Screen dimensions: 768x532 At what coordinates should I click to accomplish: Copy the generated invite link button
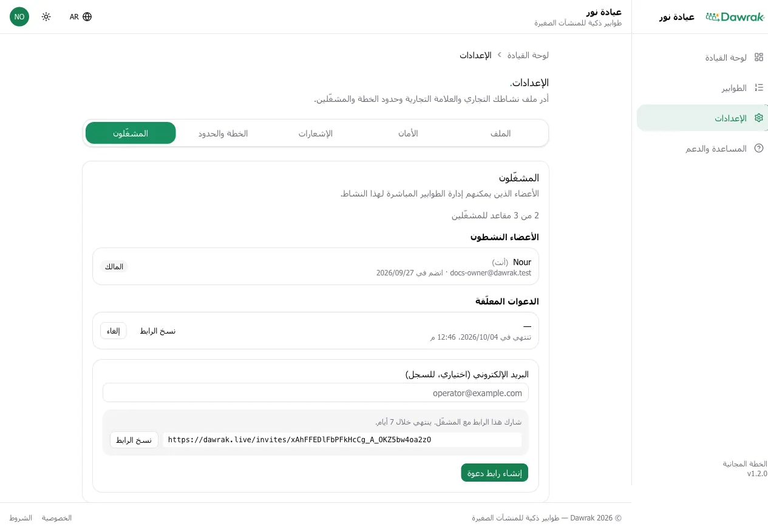click(134, 440)
